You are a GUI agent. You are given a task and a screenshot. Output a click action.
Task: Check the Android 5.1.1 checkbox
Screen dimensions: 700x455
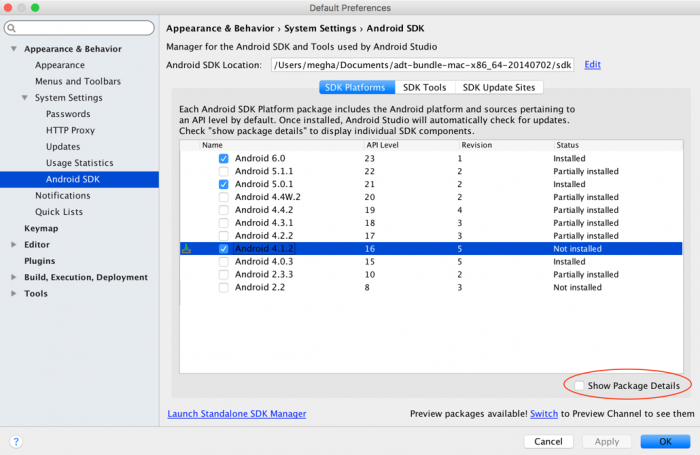[x=224, y=171]
